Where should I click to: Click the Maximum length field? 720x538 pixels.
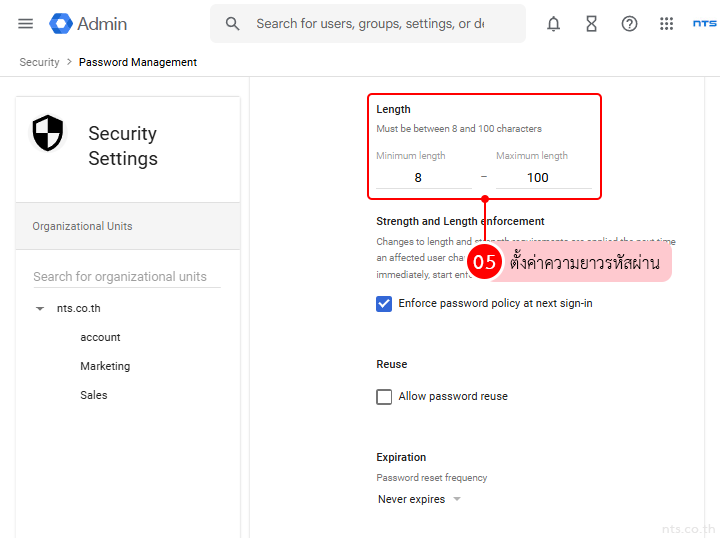point(538,177)
